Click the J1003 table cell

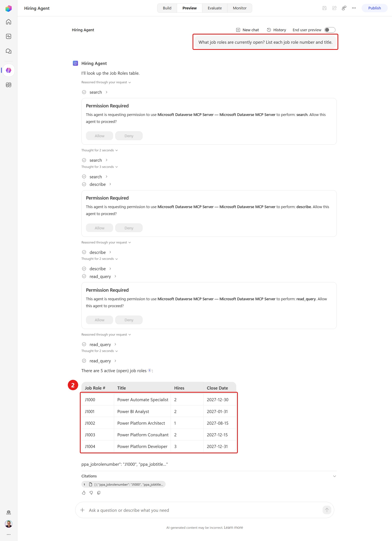pos(98,435)
